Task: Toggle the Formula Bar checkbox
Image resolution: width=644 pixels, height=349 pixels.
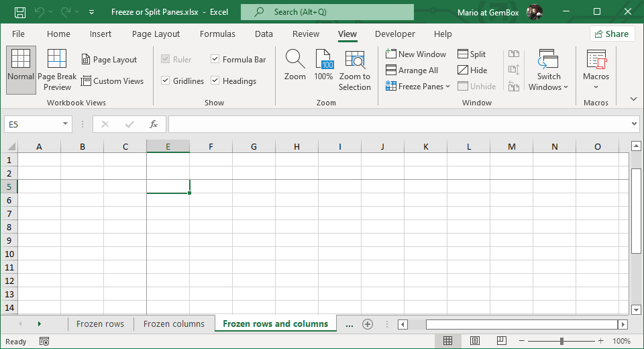Action: 215,59
